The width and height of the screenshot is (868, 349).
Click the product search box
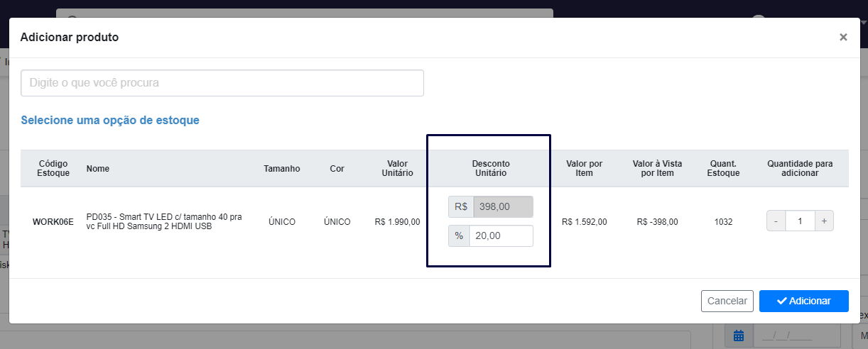[x=222, y=83]
